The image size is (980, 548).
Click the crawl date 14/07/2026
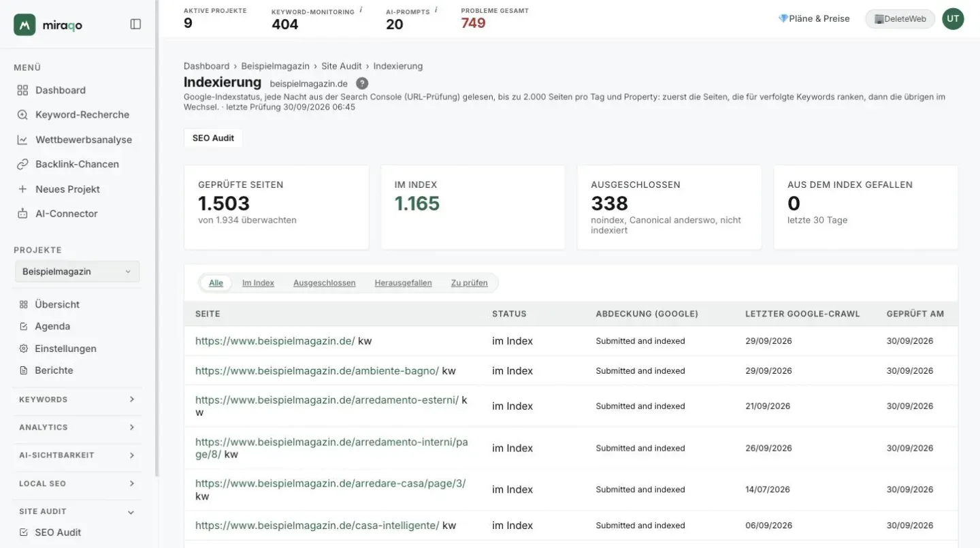[768, 489]
